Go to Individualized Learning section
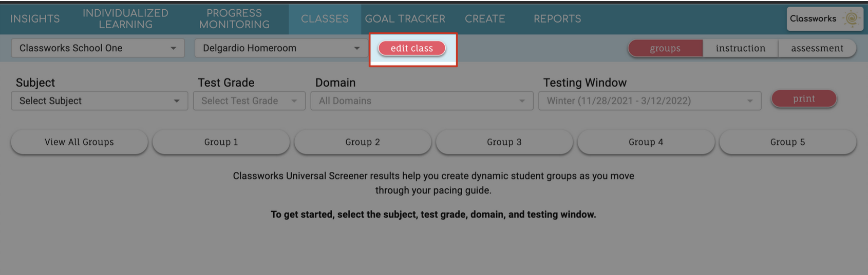The height and width of the screenshot is (275, 868). tap(125, 19)
